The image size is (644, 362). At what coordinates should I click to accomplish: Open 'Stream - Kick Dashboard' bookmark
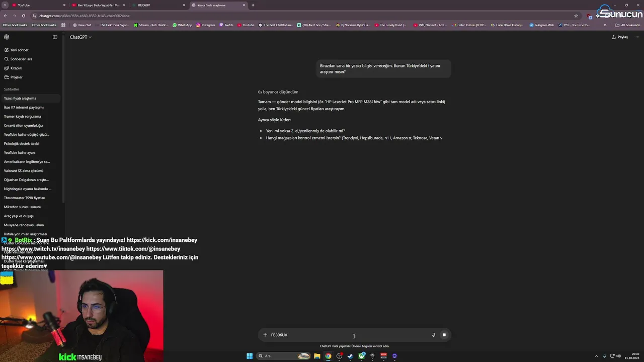[x=151, y=25]
